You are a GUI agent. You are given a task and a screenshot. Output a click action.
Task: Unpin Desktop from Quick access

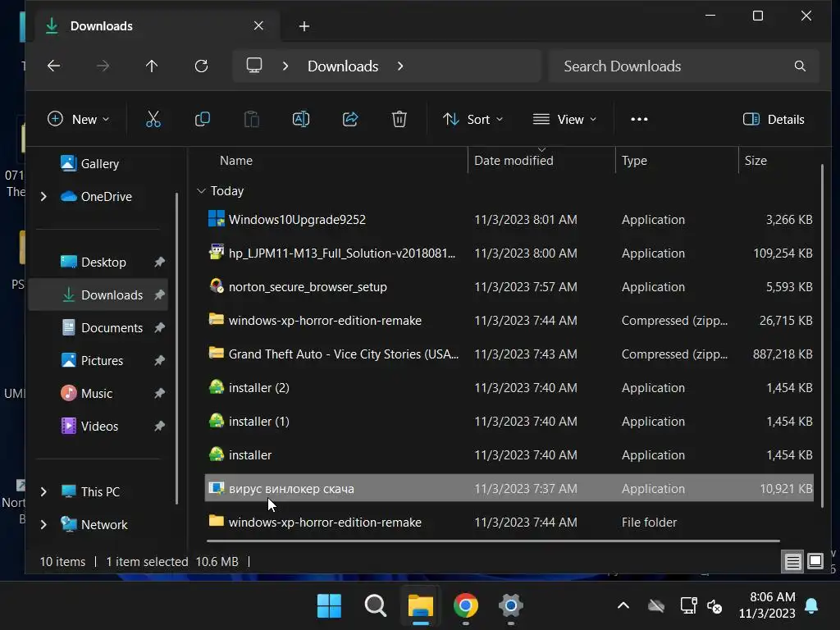coord(159,262)
